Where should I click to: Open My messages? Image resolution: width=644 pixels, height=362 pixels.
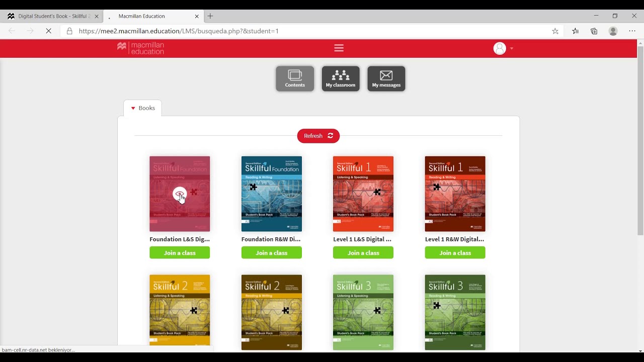(386, 78)
